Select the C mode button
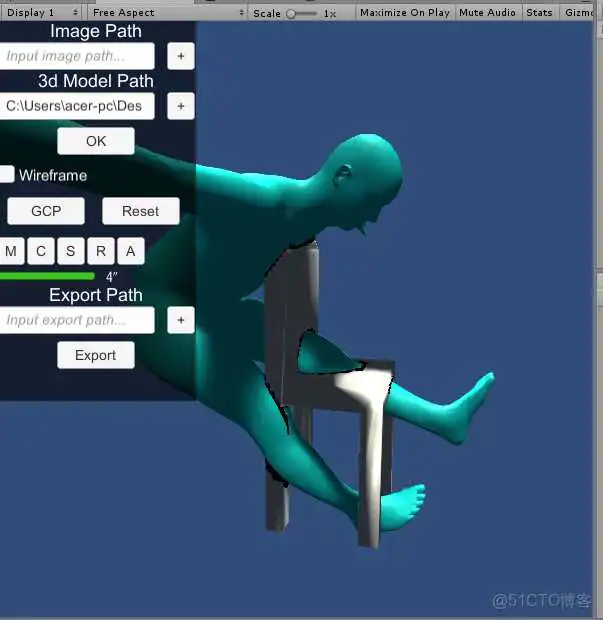 (x=41, y=251)
